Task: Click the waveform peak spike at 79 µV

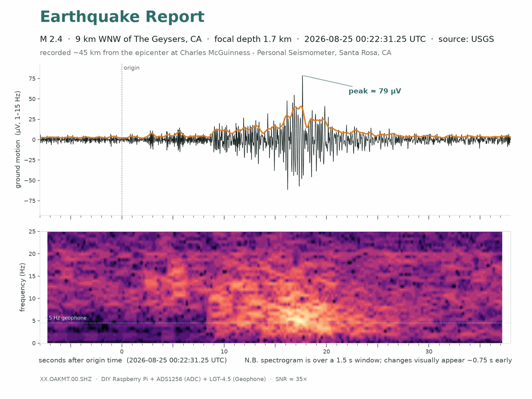Action: [302, 76]
